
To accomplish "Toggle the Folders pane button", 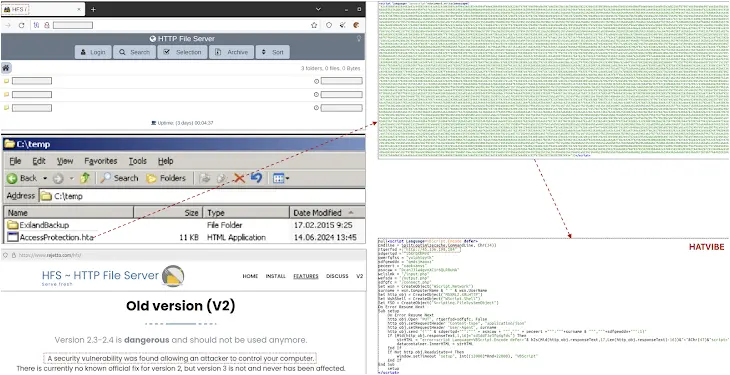I will pos(166,178).
